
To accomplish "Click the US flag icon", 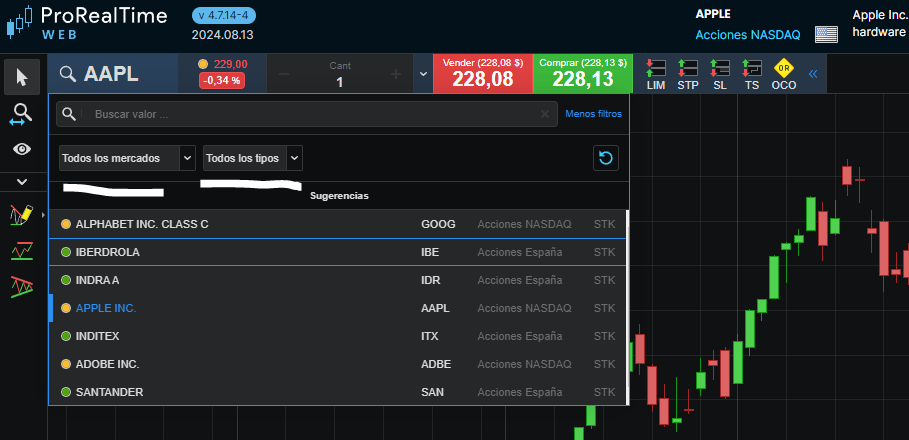I will coord(826,35).
